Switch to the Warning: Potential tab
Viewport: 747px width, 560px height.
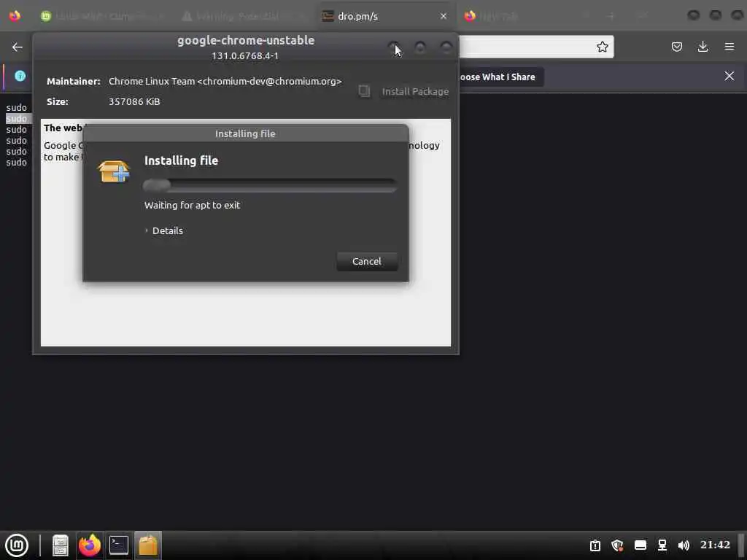[x=239, y=16]
